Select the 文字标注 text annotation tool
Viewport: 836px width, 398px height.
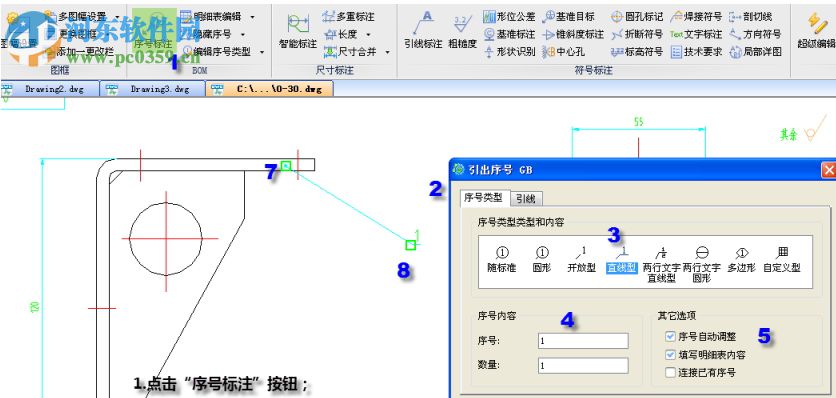point(696,34)
